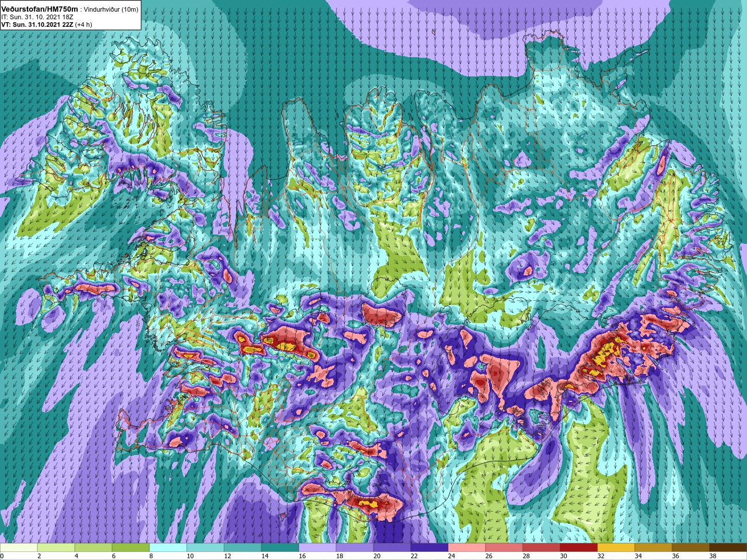Select the olive green 6–8 legend swatch
Image resolution: width=747 pixels, height=560 pixels.
coord(131,548)
